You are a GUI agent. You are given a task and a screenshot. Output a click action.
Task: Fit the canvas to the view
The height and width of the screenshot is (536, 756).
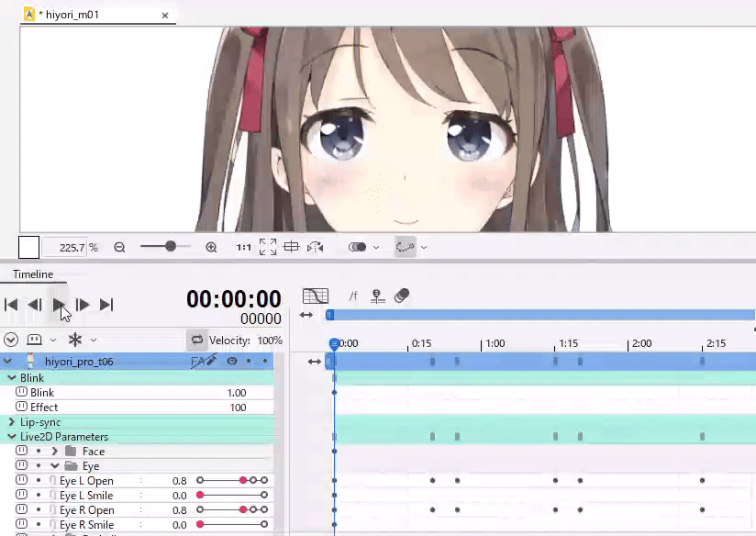pyautogui.click(x=268, y=247)
